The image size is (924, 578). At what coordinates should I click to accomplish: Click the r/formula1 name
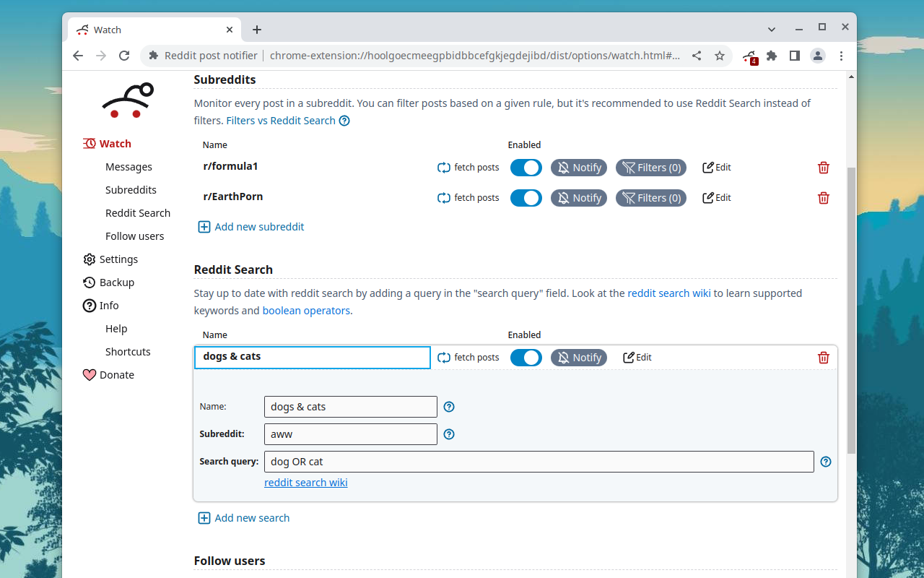[x=230, y=166]
